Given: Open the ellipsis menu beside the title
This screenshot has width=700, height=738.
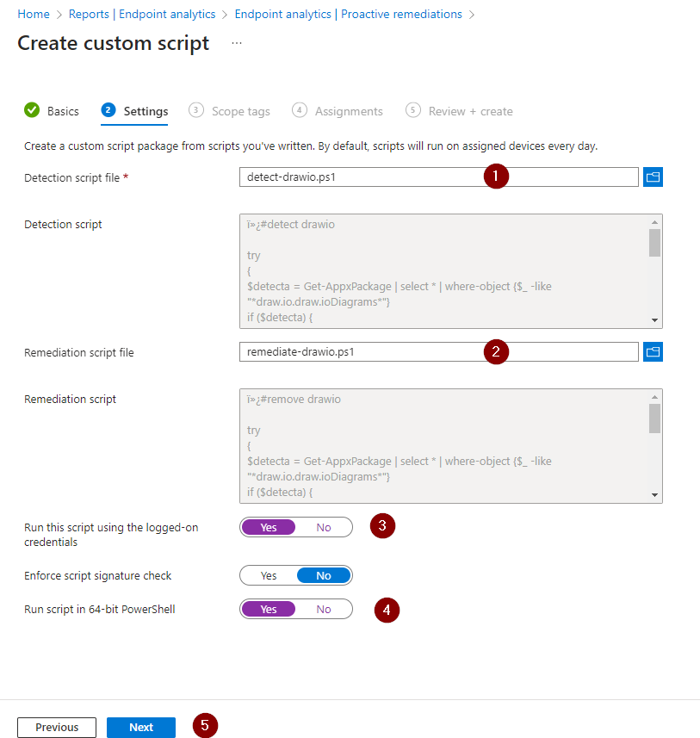Looking at the screenshot, I should [237, 44].
